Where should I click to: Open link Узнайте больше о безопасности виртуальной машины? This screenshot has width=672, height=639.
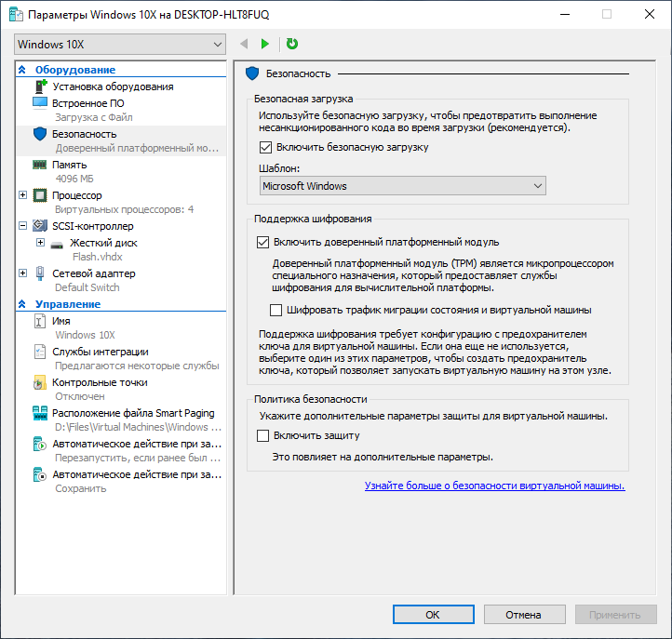pyautogui.click(x=494, y=486)
